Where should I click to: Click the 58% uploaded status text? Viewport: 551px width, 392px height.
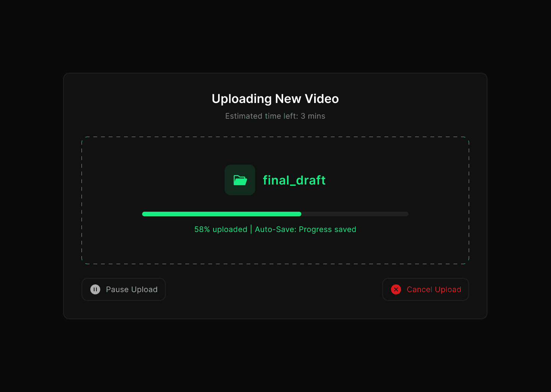[221, 229]
